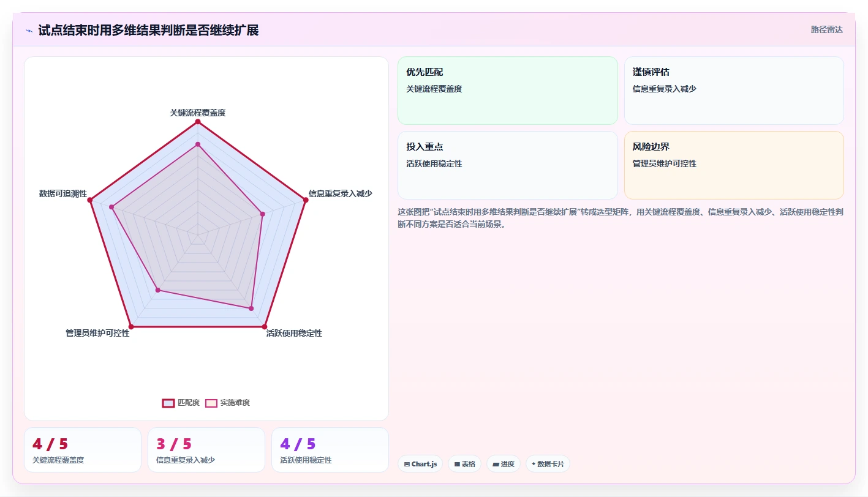The width and height of the screenshot is (868, 497).
Task: Click inner 实施难度 point on 活跃使用稳定性 axis
Action: point(251,308)
